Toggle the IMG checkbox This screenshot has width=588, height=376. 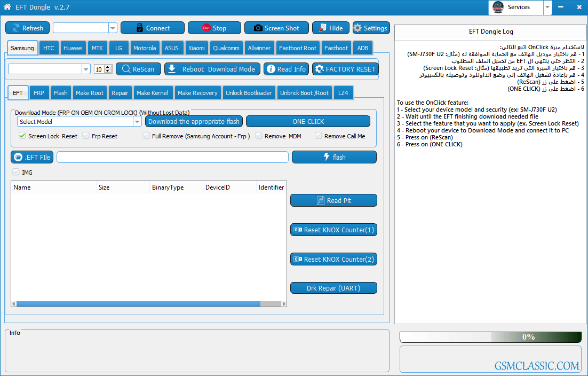click(16, 172)
